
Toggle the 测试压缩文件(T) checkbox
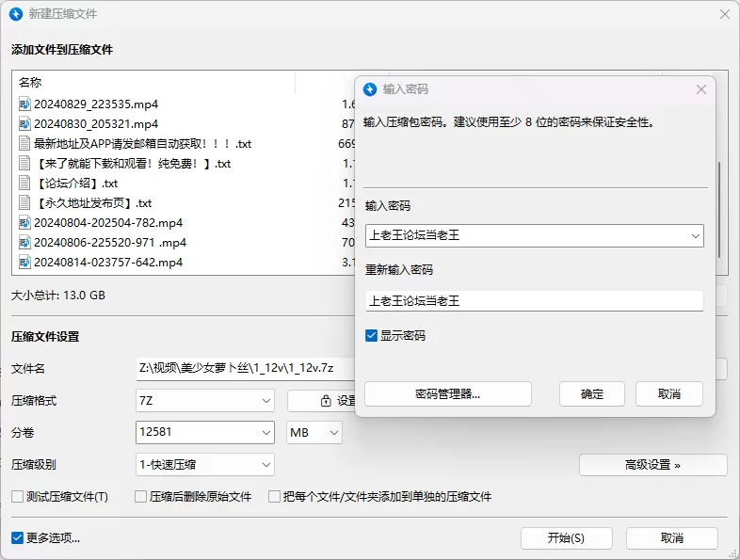point(17,496)
